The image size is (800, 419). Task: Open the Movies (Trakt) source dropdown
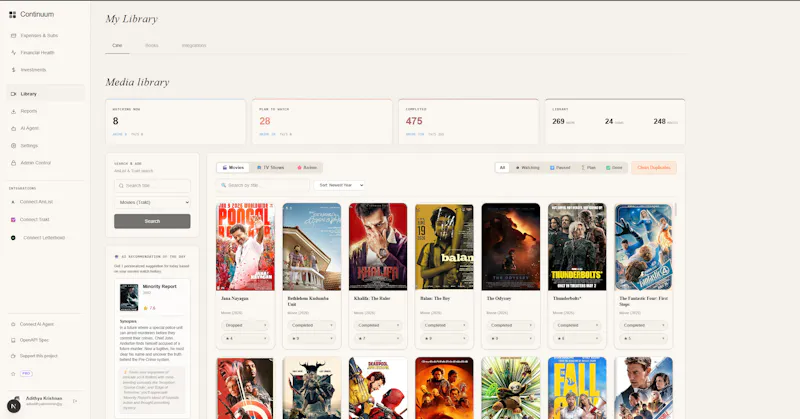152,203
